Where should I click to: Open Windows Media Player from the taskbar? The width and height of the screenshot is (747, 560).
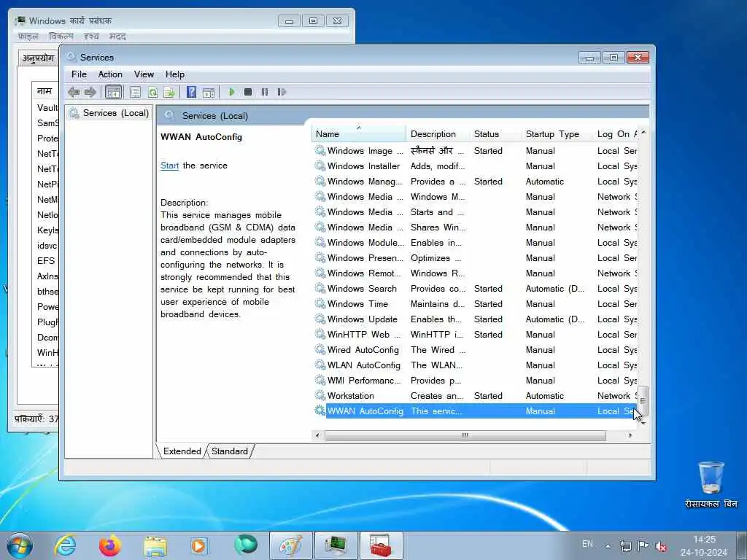(x=198, y=545)
